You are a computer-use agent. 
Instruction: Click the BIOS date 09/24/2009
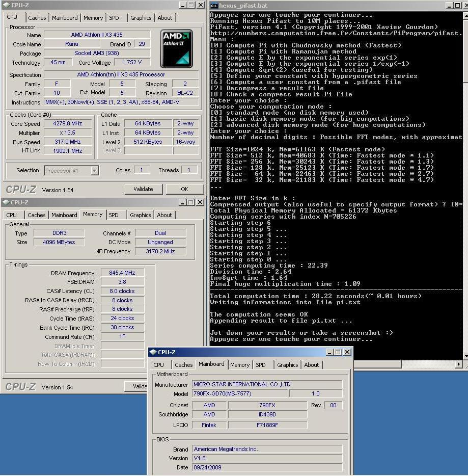[x=267, y=467]
